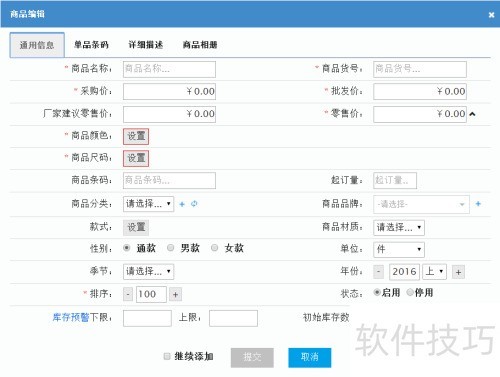Open the 单品条码 tab

91,45
